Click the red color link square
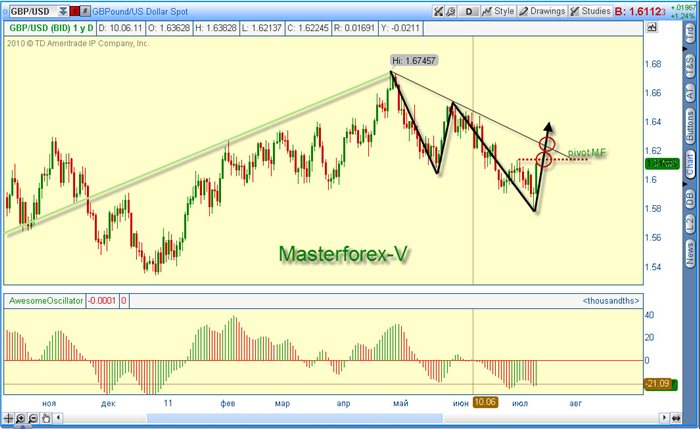This screenshot has width=700, height=429. tap(75, 11)
